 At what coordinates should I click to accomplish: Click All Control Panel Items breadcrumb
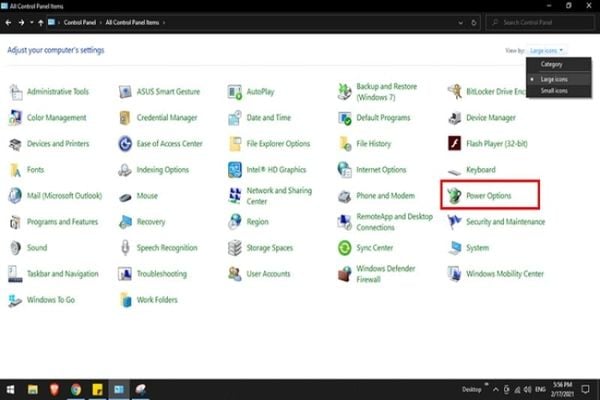(x=132, y=23)
